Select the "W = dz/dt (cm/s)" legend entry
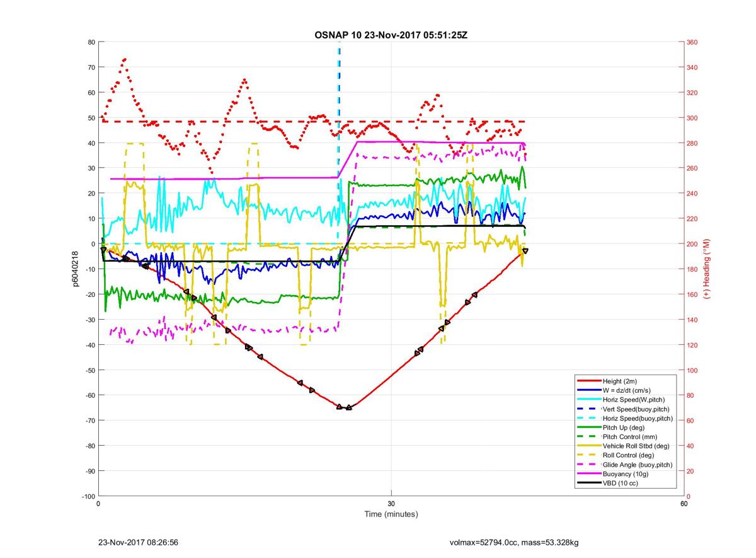The height and width of the screenshot is (558, 756). 627,390
